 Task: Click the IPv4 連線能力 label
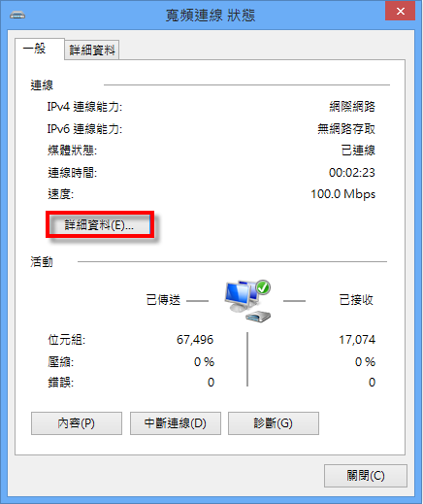(x=84, y=107)
